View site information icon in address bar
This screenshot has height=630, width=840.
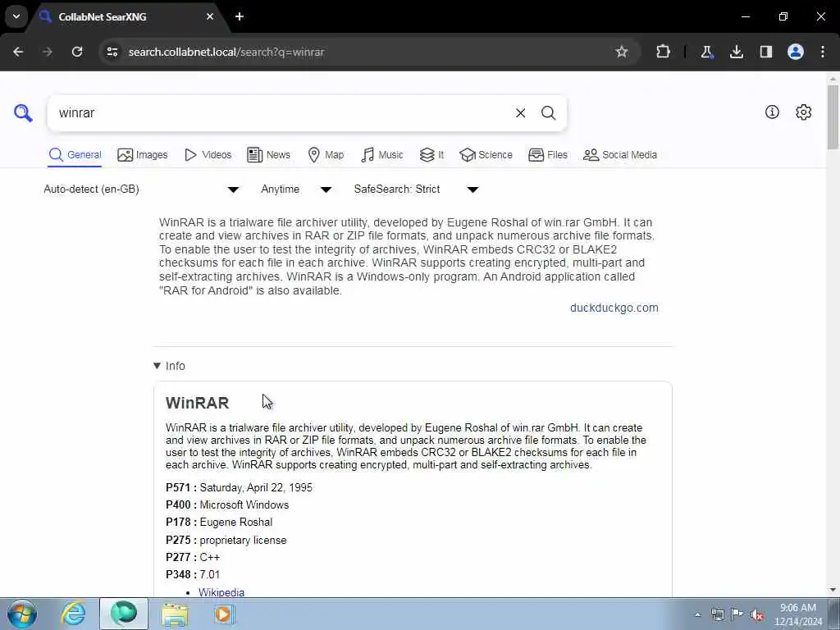click(112, 52)
